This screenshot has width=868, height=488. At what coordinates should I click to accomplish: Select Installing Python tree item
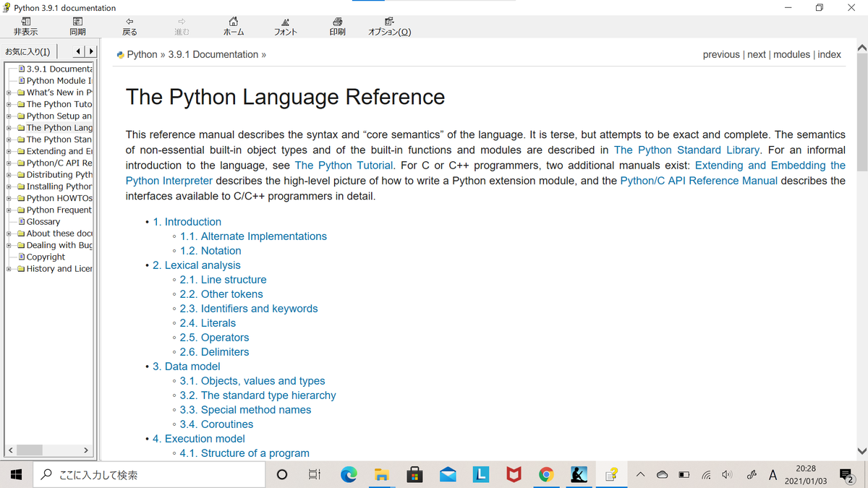tap(59, 187)
